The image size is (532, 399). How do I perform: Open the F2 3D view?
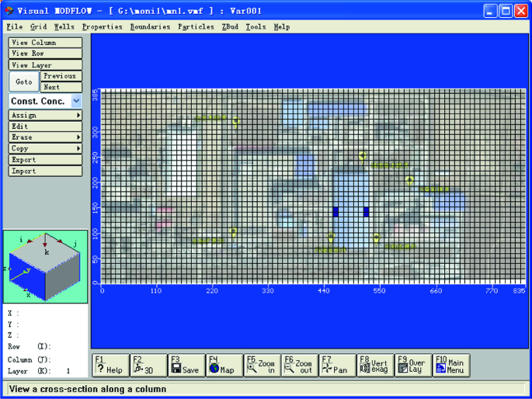point(149,366)
